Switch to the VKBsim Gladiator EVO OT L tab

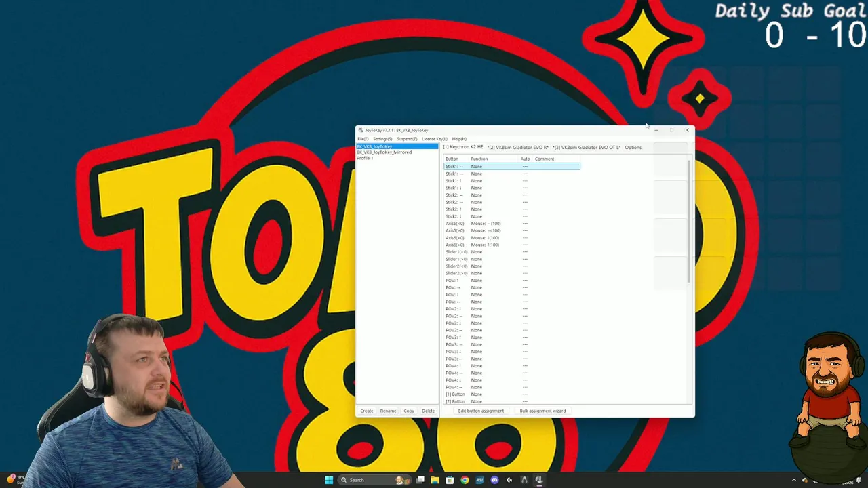pos(587,147)
